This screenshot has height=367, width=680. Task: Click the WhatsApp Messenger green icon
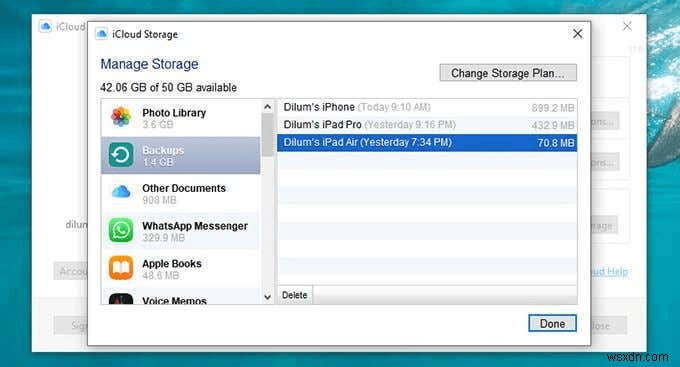point(121,230)
